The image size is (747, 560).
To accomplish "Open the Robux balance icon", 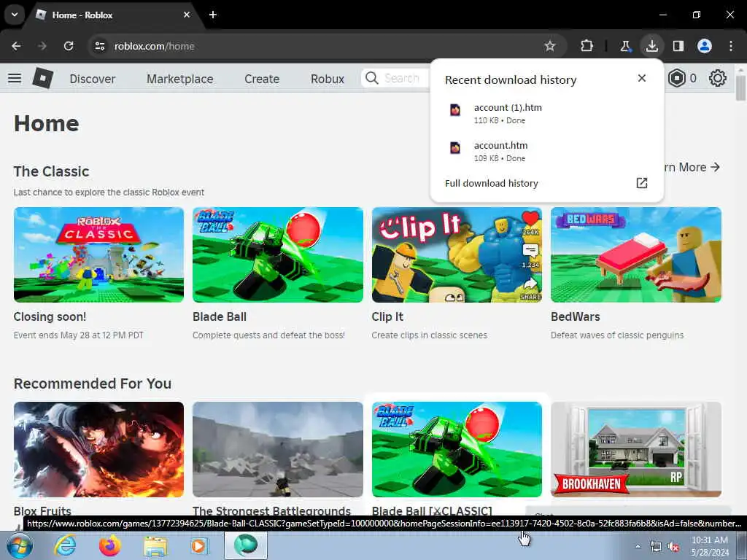I will [x=676, y=78].
